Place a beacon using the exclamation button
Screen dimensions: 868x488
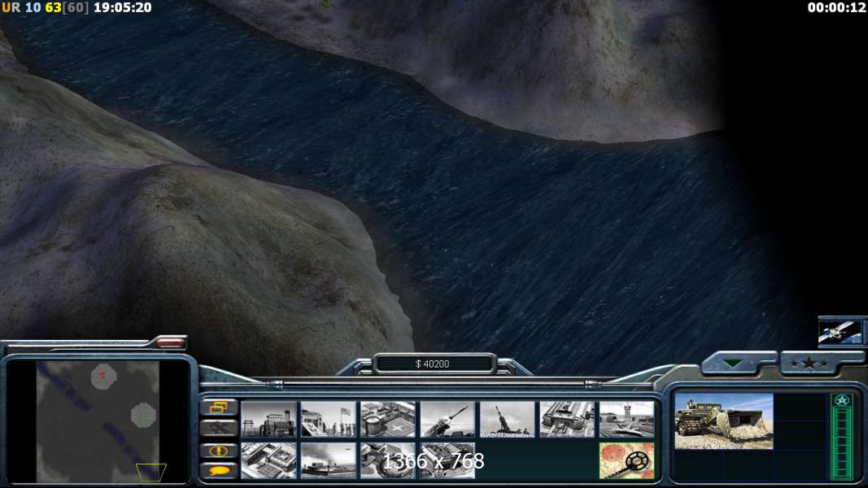point(219,451)
